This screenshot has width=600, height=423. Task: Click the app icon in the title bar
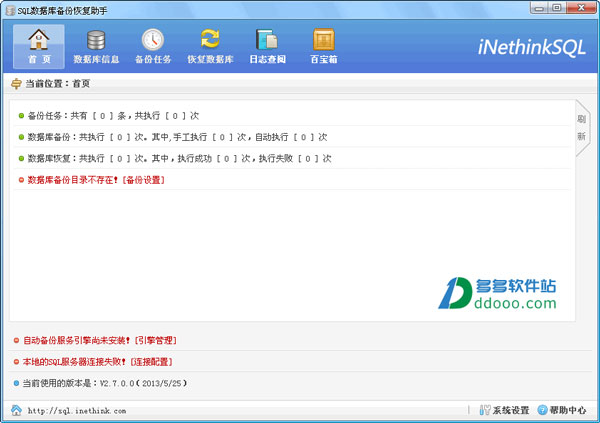(11, 11)
